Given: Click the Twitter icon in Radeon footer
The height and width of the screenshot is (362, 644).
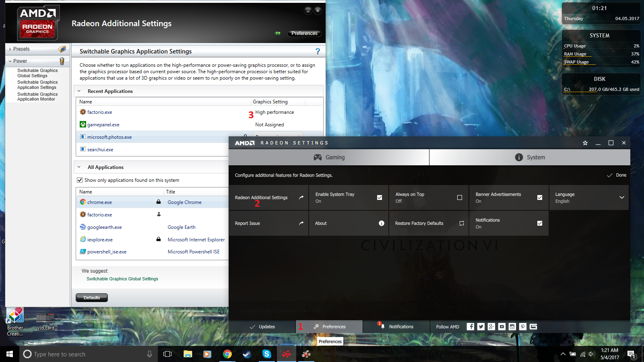Looking at the screenshot, I should click(x=481, y=327).
